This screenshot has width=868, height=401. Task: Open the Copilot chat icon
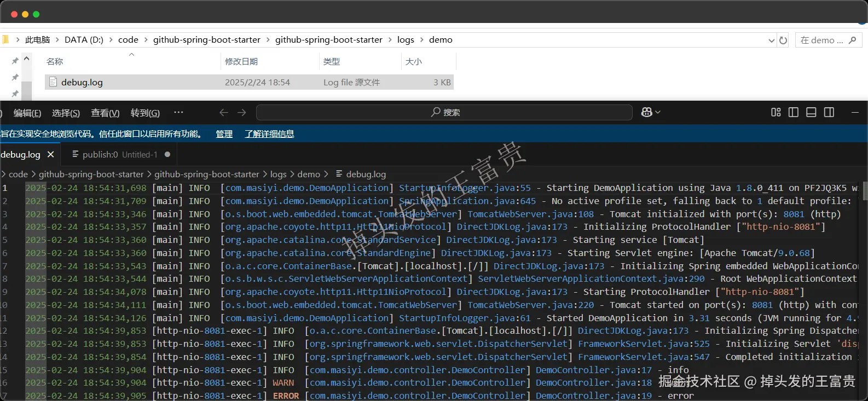[646, 112]
